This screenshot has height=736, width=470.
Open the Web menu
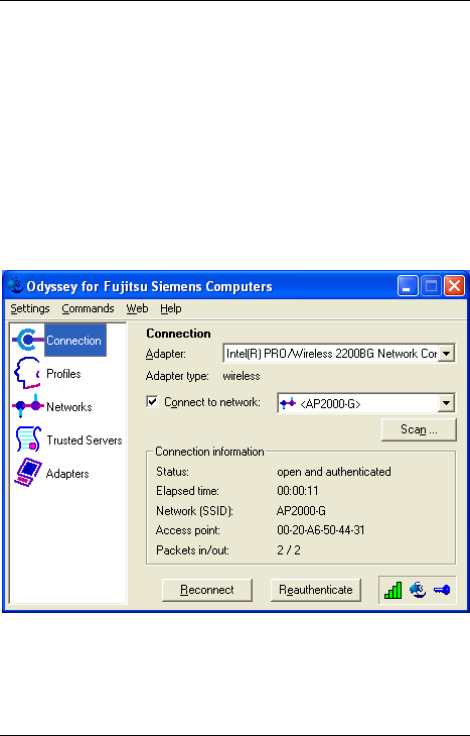pyautogui.click(x=137, y=309)
